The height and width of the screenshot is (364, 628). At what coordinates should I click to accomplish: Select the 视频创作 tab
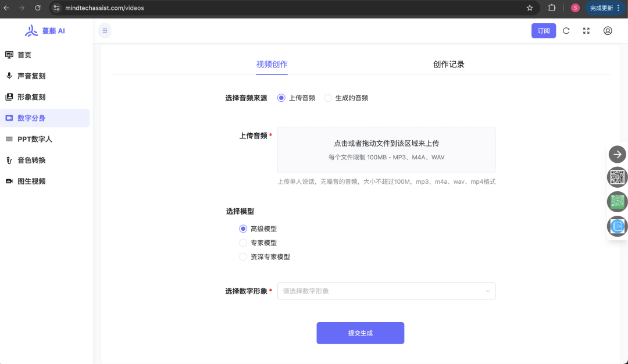click(272, 64)
